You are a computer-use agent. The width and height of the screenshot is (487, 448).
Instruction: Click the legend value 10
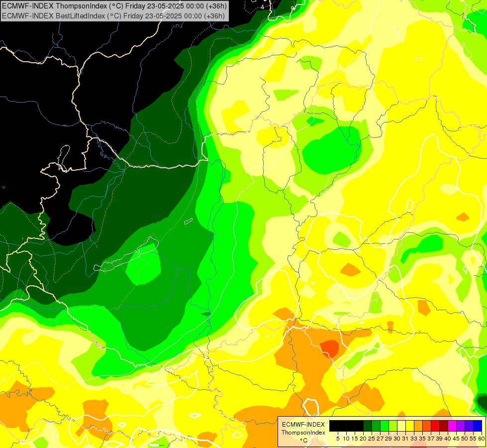[x=346, y=439]
